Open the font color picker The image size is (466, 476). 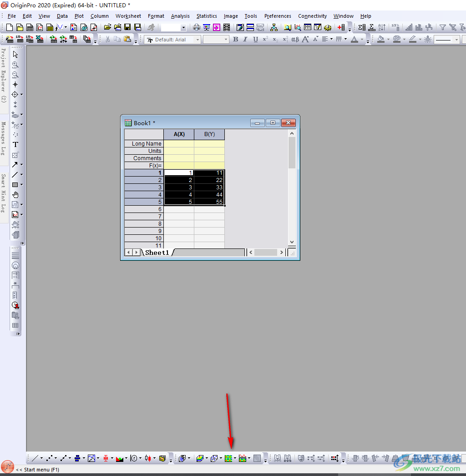(x=355, y=39)
